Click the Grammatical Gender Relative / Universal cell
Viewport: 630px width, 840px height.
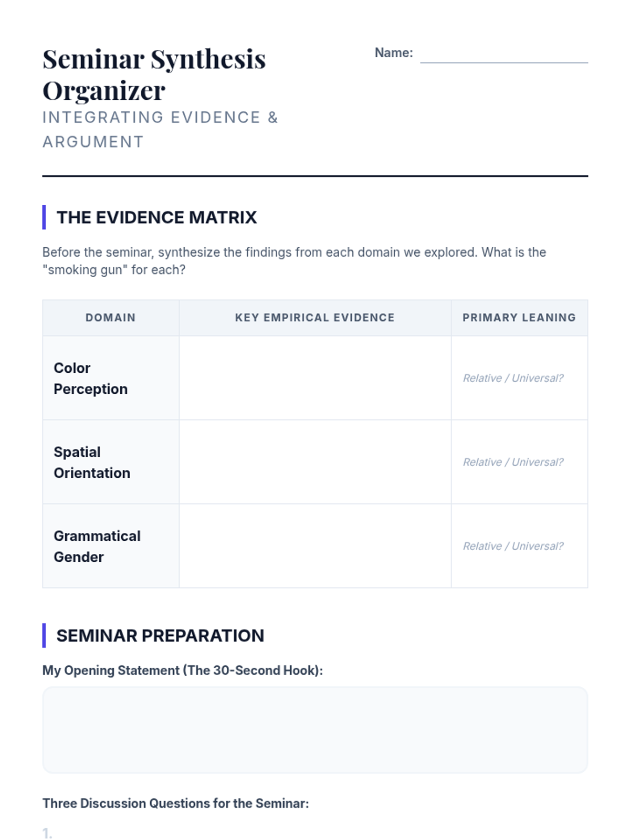tap(513, 546)
